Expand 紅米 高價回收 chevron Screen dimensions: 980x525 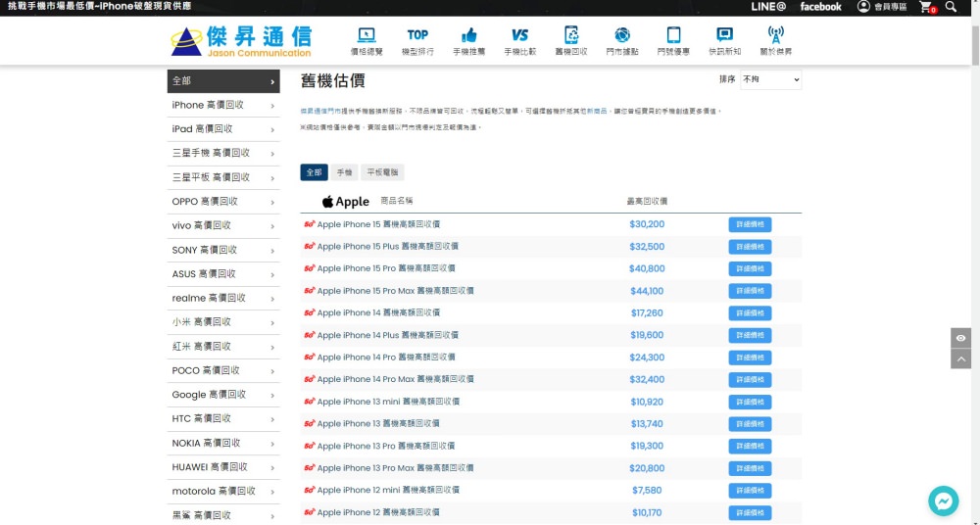pyautogui.click(x=272, y=347)
